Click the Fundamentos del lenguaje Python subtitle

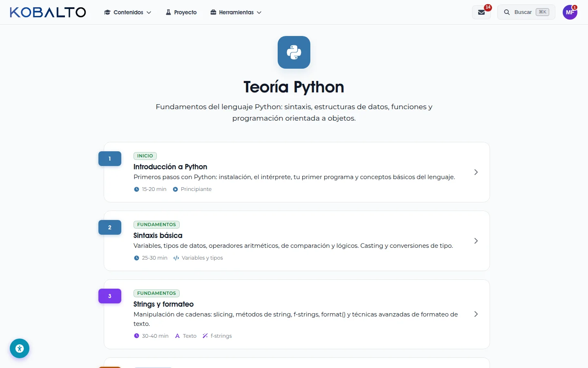(294, 112)
